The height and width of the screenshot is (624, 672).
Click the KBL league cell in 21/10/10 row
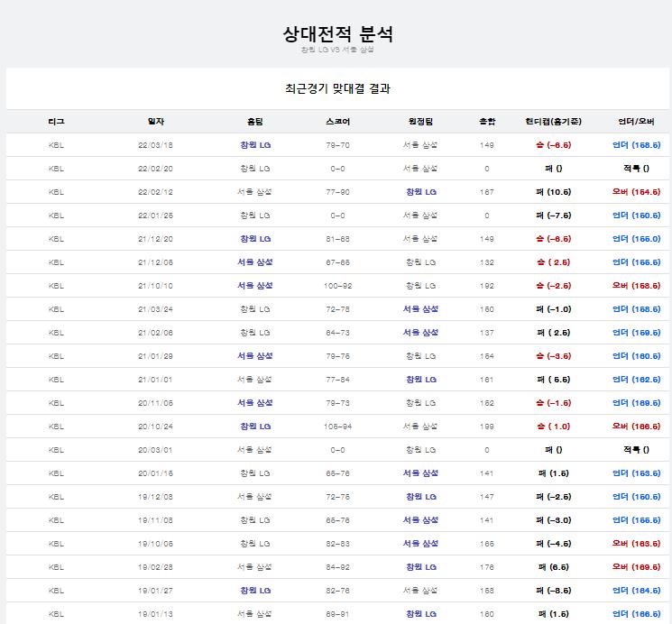56,286
